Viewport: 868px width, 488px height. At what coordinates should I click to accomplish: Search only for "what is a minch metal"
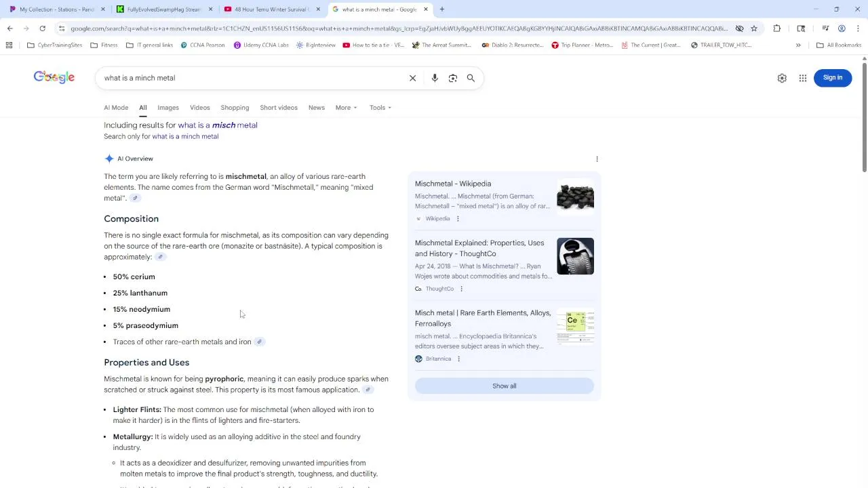185,136
